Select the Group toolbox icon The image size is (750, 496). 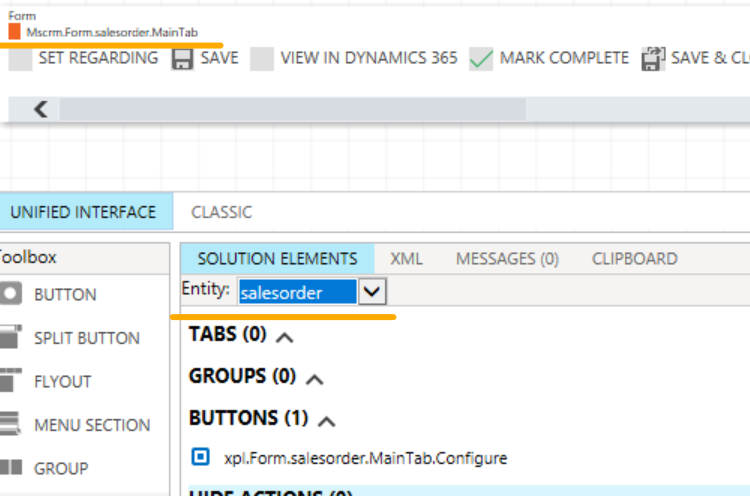11,467
